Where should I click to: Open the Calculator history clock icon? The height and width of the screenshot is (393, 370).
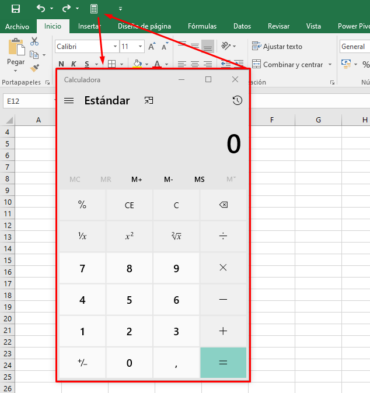coord(237,100)
